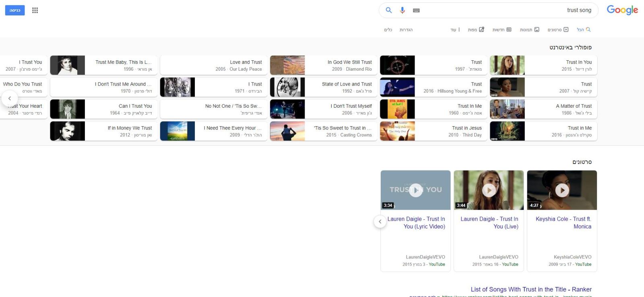Open Trust 1997 song card

pos(433,65)
